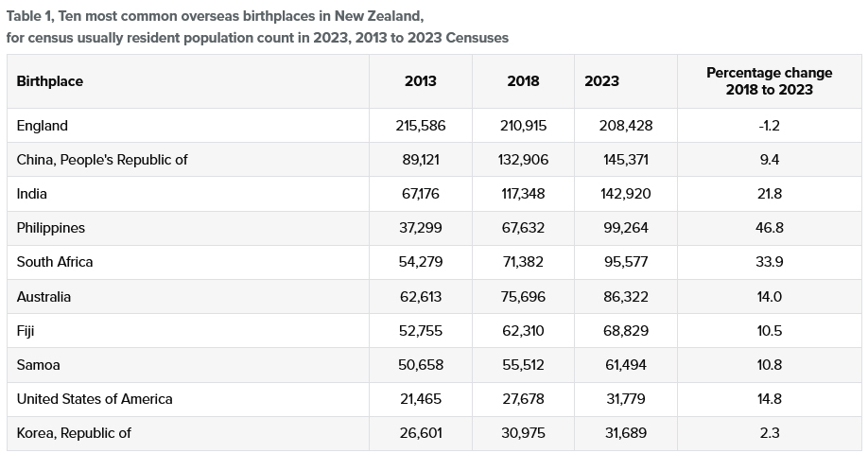Image resolution: width=868 pixels, height=453 pixels.
Task: Select Australia's 2018 value 75,696
Action: coord(523,297)
